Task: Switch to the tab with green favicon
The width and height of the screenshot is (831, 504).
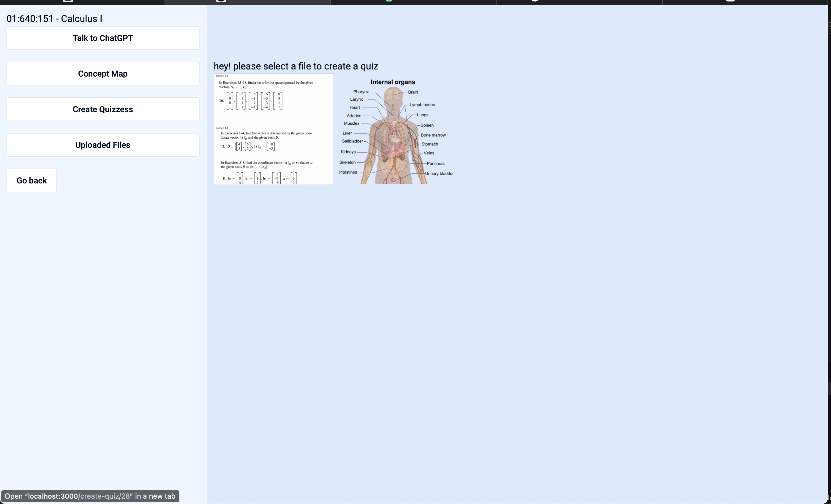Action: (x=413, y=2)
